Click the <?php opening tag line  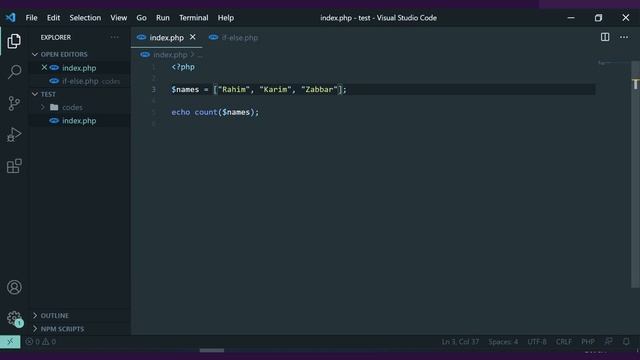coord(183,67)
